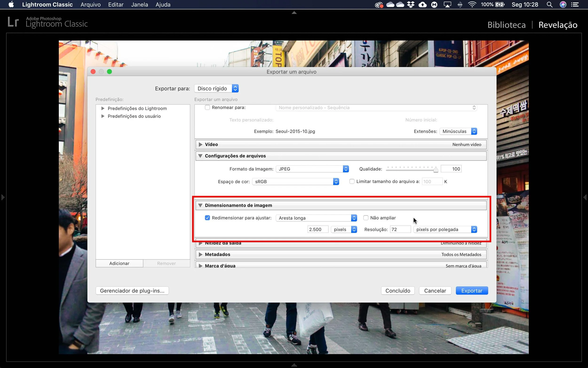Open the Dropbox menu bar icon

point(411,5)
